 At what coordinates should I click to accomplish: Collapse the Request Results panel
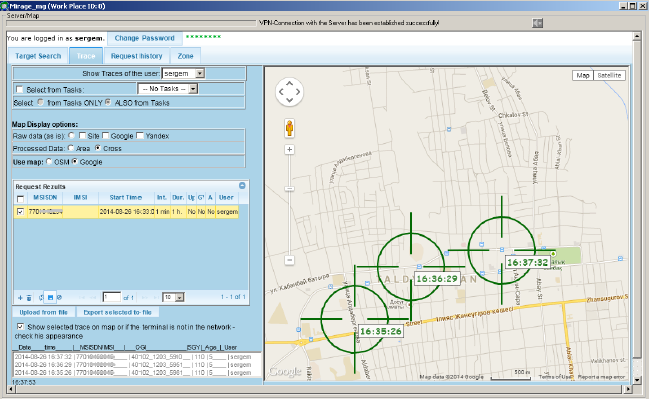242,186
